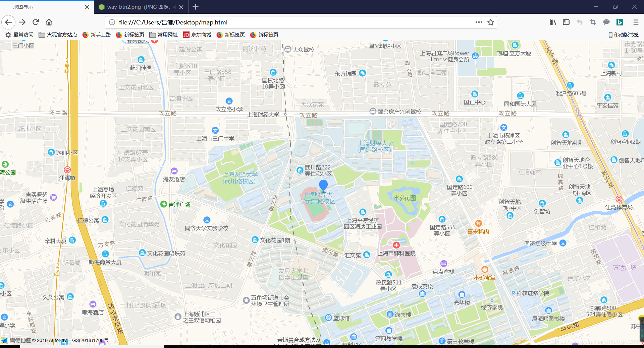Click the 叶家花园 park label
This screenshot has width=644, height=348.
coord(404,198)
